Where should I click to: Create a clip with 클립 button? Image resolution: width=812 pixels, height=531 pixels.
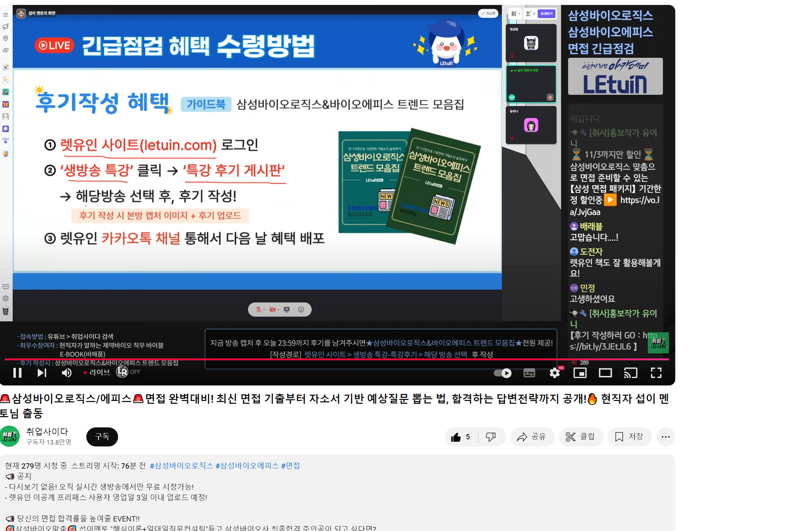pos(580,437)
